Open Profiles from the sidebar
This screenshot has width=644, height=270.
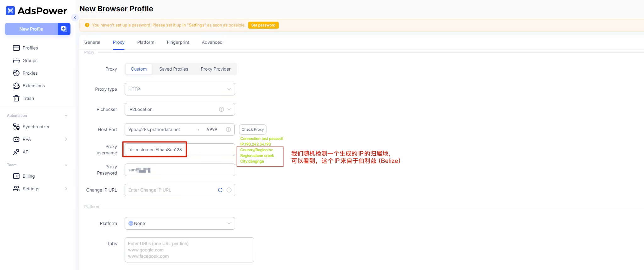(x=30, y=48)
